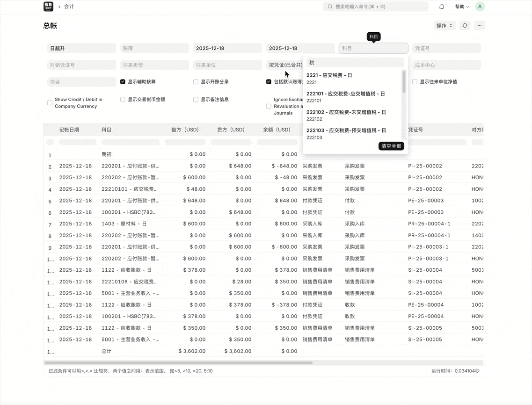Check Show Credit / Debit in Company Currency
The height and width of the screenshot is (405, 532).
[x=50, y=103]
